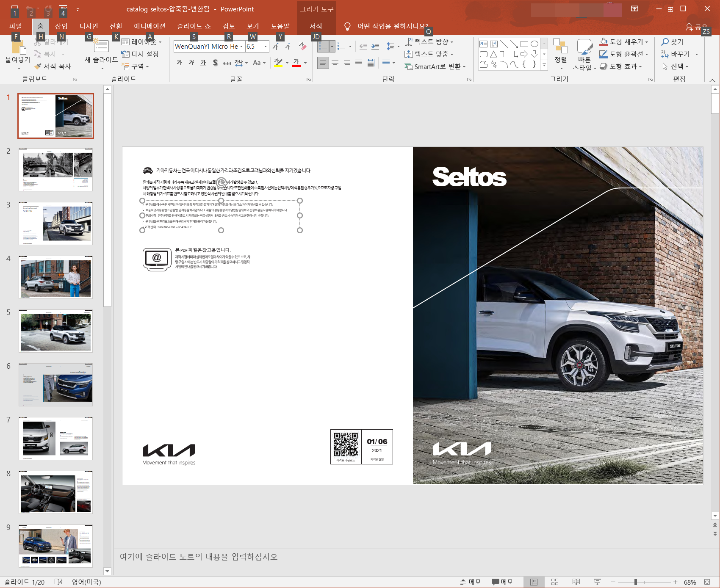Open shape outline (도형 윤곽선) dropdown

pos(624,54)
